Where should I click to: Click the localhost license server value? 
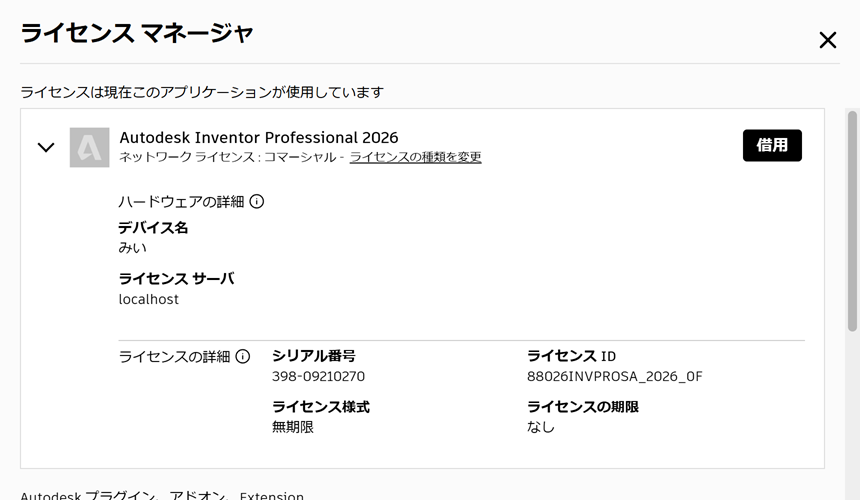click(149, 299)
